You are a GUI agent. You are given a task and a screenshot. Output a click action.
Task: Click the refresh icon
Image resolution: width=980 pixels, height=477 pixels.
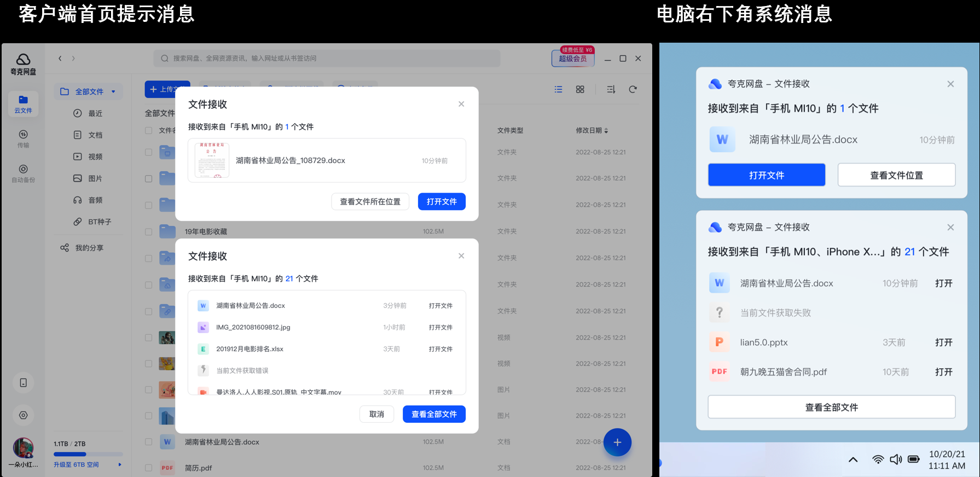[x=633, y=89]
